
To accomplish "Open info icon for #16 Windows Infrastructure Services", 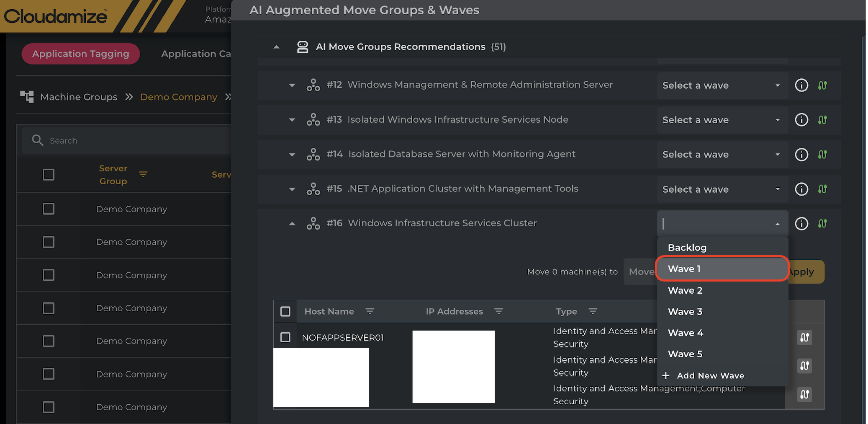I will pyautogui.click(x=801, y=224).
